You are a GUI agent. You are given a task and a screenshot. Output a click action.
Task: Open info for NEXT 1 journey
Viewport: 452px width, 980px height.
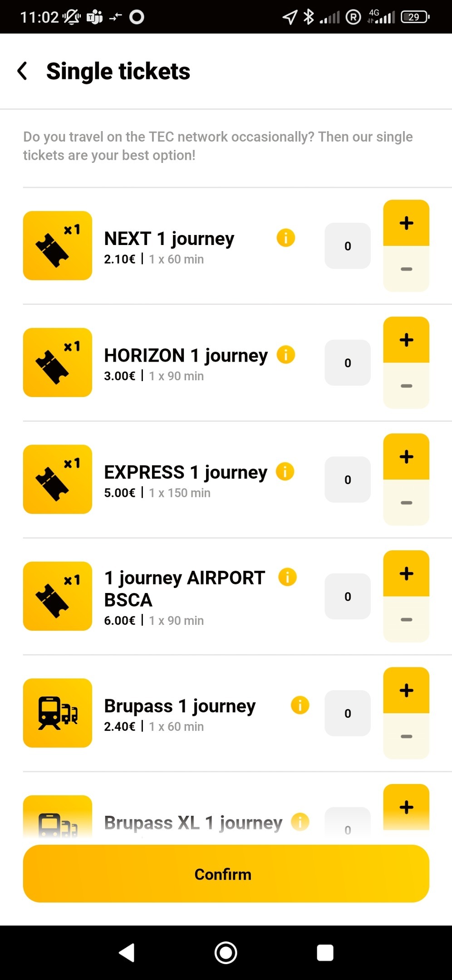click(286, 238)
